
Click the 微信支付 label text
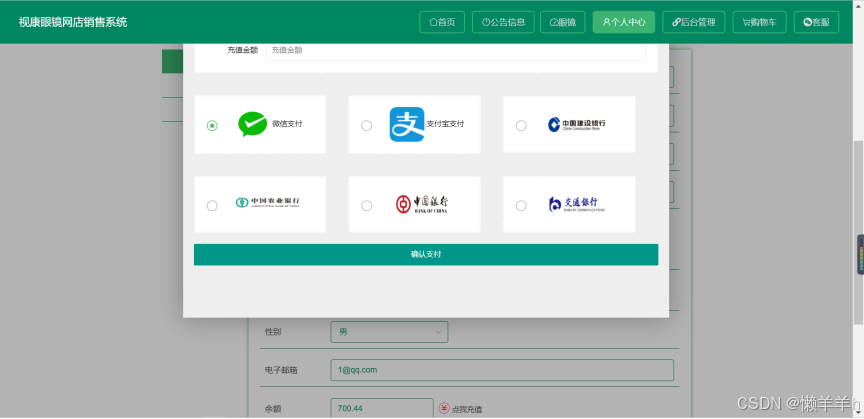point(287,124)
